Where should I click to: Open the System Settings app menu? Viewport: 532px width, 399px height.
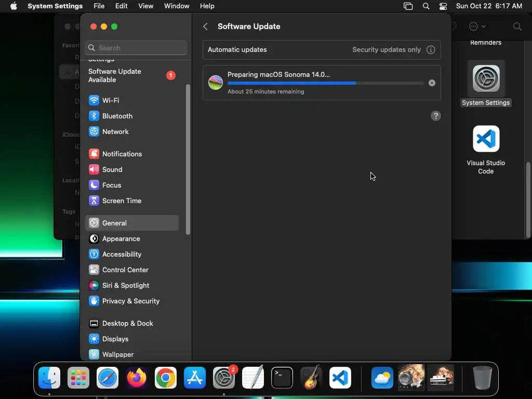coord(55,6)
